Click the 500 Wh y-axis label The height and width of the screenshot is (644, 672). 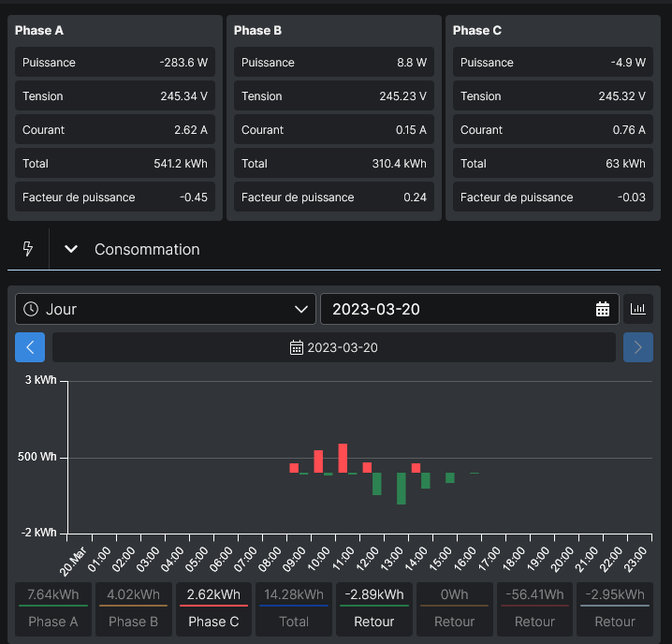click(x=37, y=457)
